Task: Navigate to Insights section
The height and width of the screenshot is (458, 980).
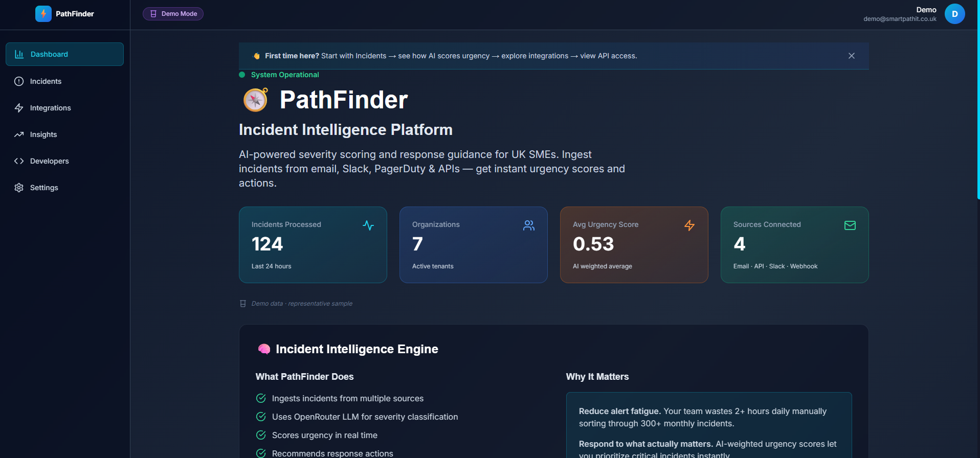Action: pos(43,134)
